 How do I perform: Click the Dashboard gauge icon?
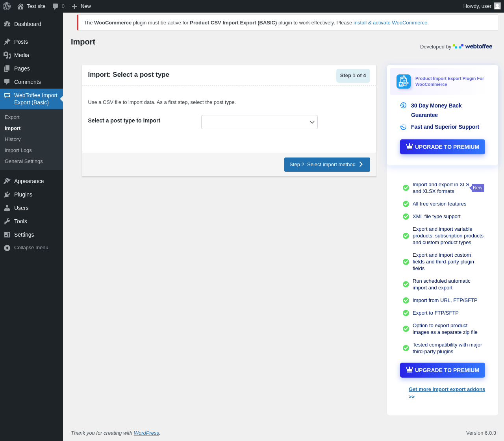(7, 24)
